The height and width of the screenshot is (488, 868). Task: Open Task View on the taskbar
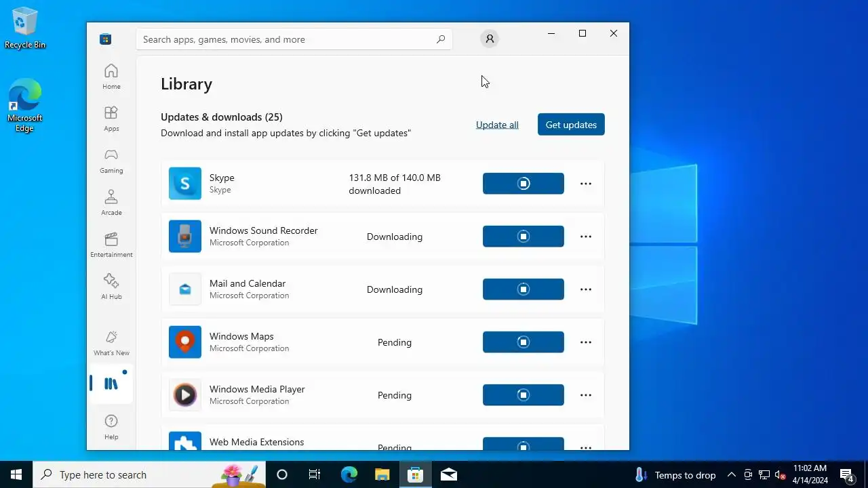click(315, 474)
